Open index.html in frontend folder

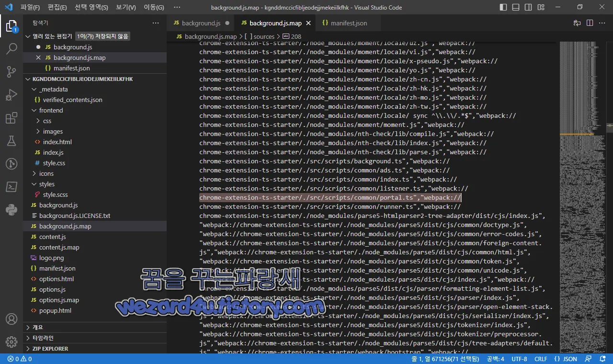point(95,142)
